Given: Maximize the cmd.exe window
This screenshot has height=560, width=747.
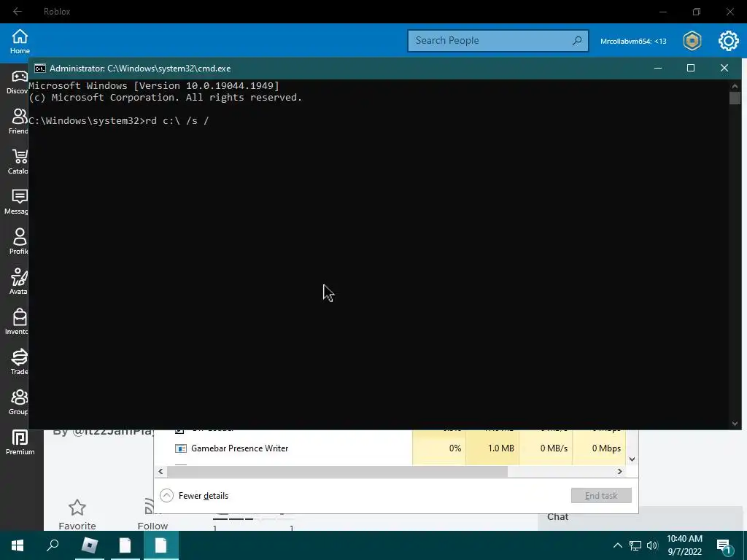Looking at the screenshot, I should pos(691,68).
